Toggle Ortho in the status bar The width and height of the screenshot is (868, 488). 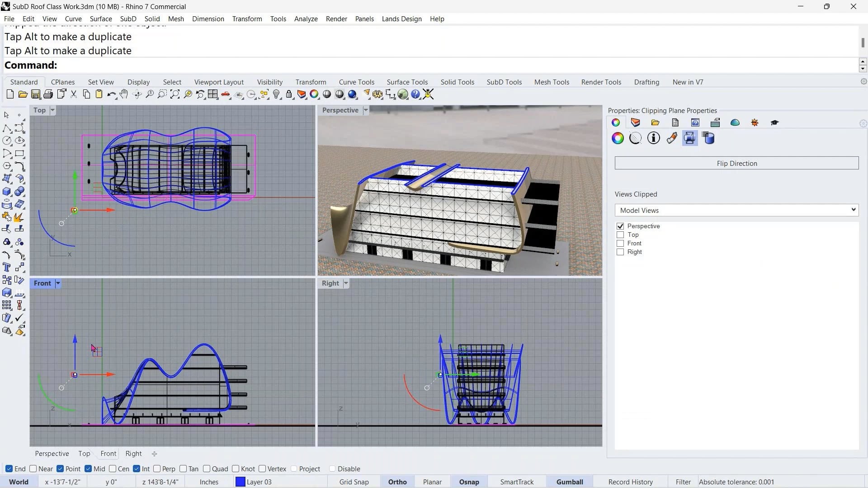point(397,482)
